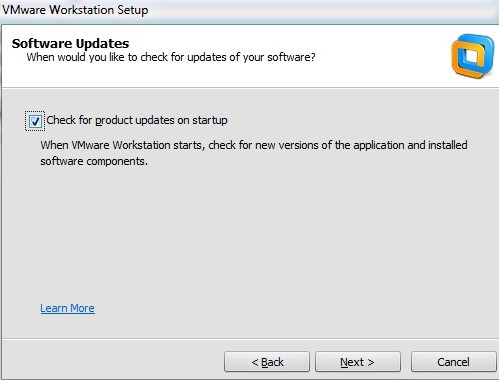This screenshot has width=499, height=380.
Task: Click the 'When would you like to check' subtitle
Action: 171,57
